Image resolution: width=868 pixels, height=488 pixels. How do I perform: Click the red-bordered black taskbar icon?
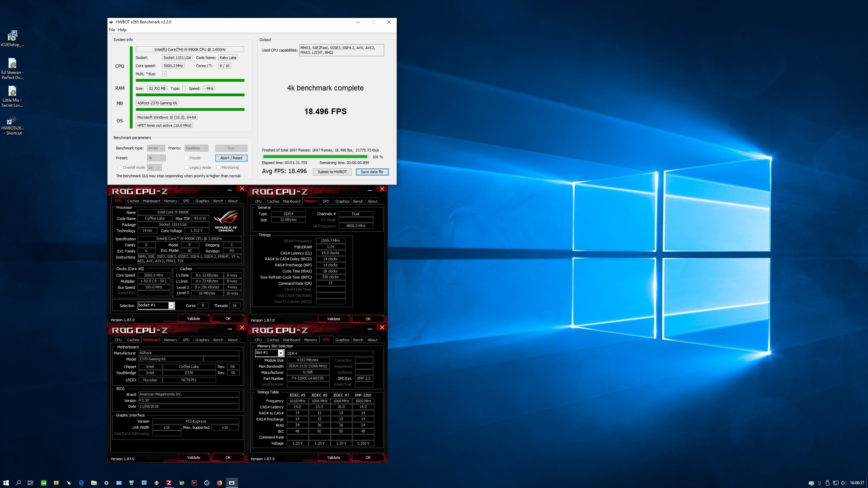(194, 483)
